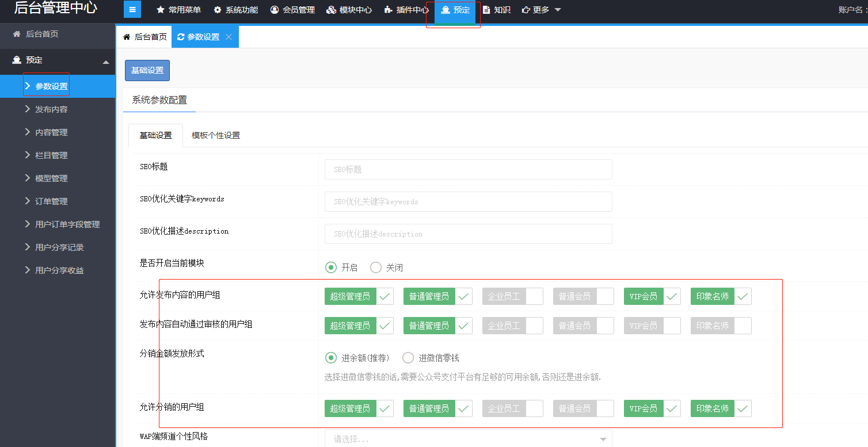Click the gear icon for 系统功能

(217, 10)
